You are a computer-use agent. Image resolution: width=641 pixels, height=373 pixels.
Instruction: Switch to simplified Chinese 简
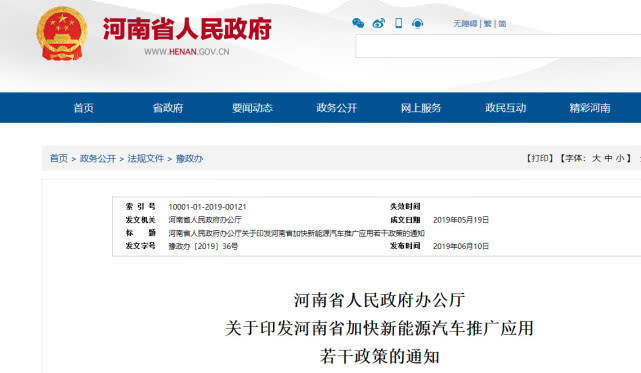tap(502, 24)
